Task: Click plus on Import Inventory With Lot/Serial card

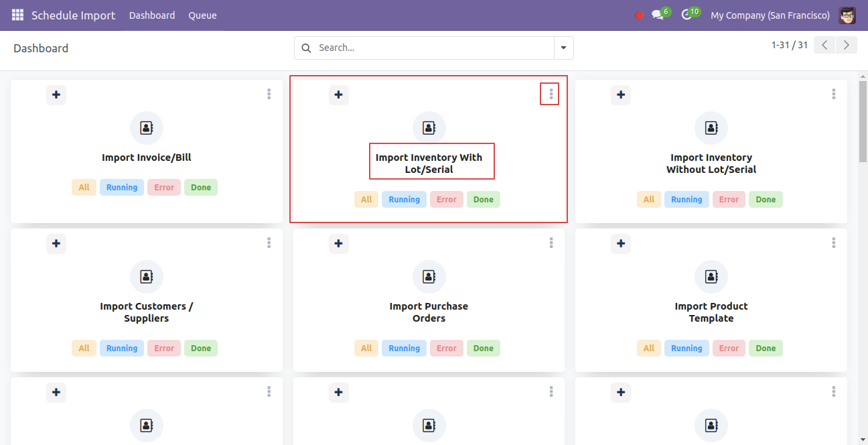Action: 339,94
